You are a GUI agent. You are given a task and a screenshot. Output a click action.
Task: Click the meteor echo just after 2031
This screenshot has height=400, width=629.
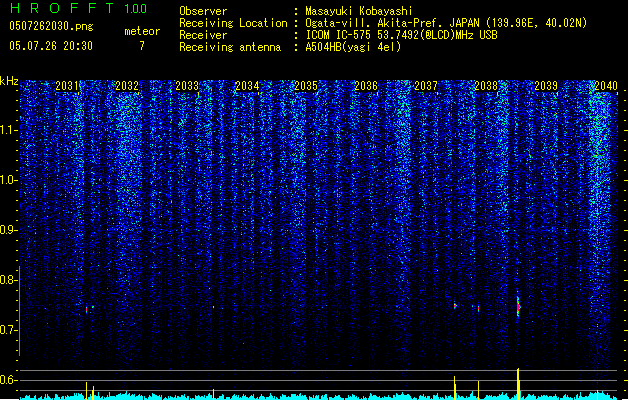pyautogui.click(x=87, y=310)
